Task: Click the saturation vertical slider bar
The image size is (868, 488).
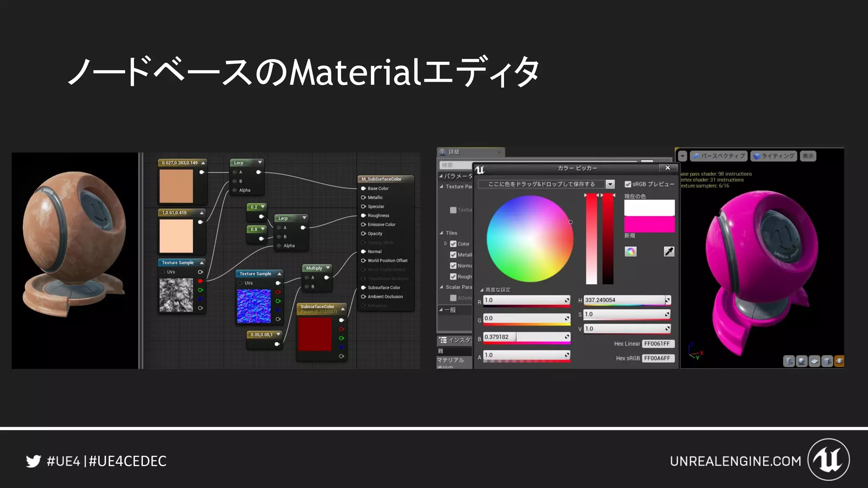Action: pyautogui.click(x=592, y=239)
